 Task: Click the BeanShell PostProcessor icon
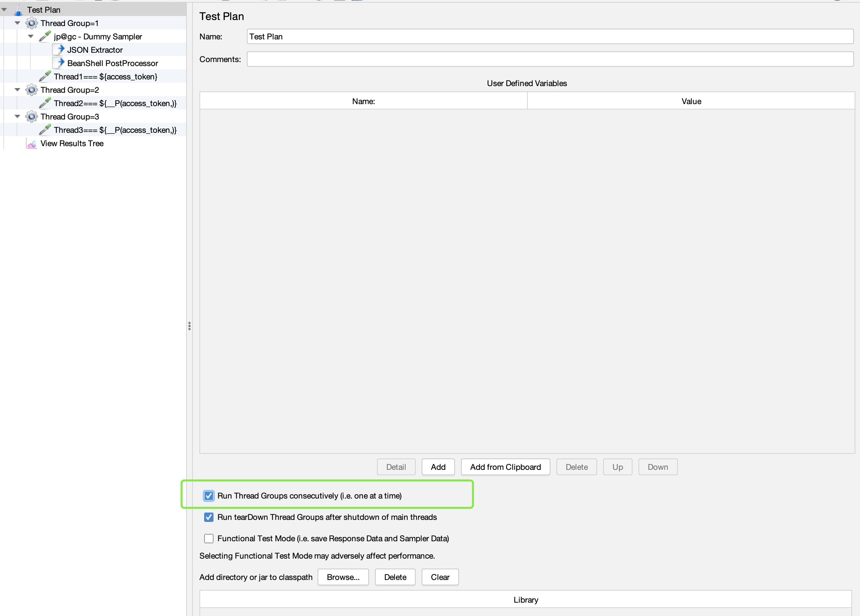[59, 63]
